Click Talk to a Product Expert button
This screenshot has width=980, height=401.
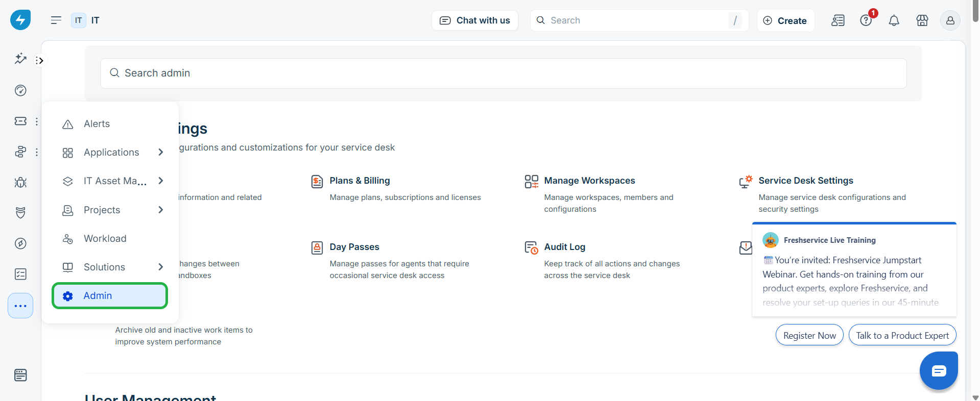click(x=902, y=335)
